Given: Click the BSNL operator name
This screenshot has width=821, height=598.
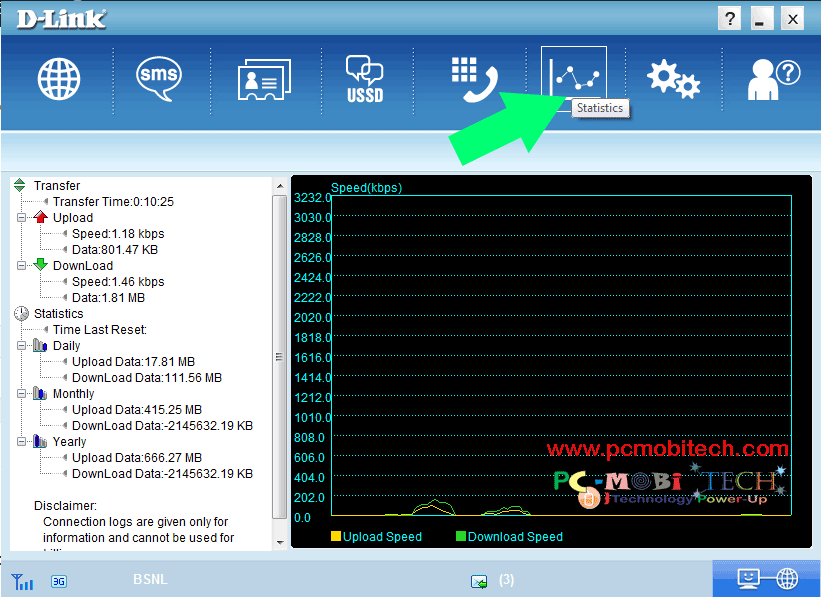Looking at the screenshot, I should 150,580.
